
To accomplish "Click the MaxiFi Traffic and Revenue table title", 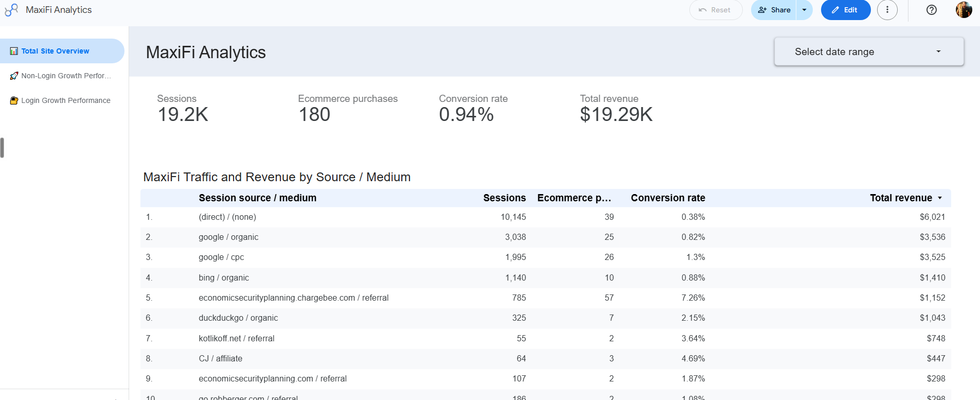I will [277, 177].
